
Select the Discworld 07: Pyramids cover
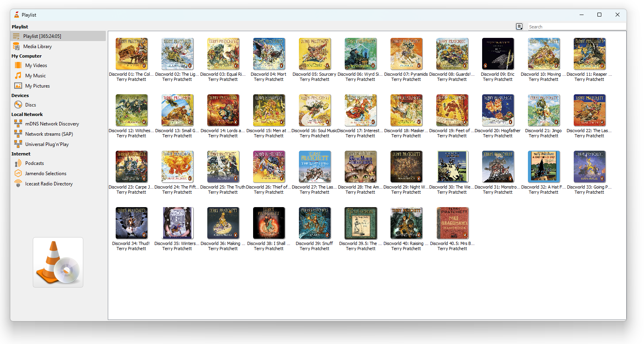coord(406,54)
